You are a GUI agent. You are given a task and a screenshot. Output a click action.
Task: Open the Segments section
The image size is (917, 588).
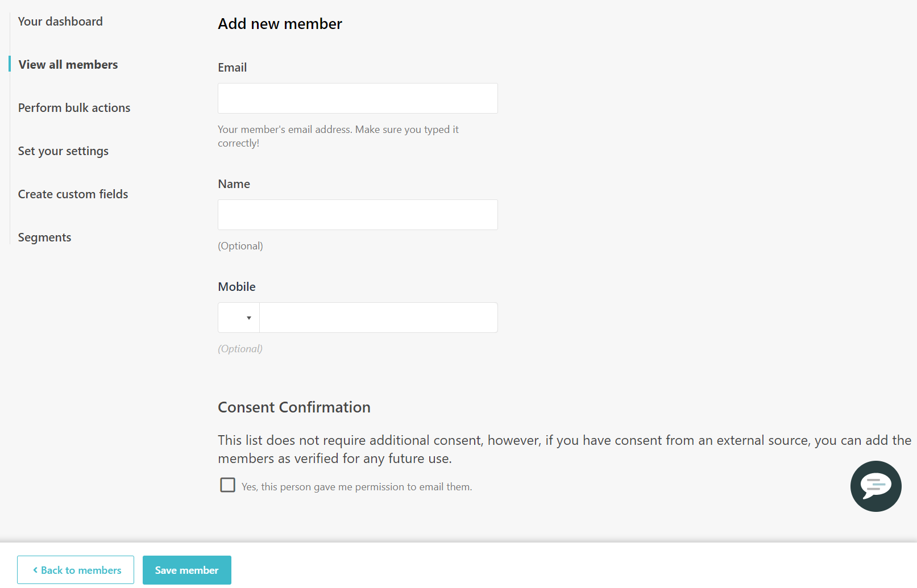pyautogui.click(x=44, y=237)
